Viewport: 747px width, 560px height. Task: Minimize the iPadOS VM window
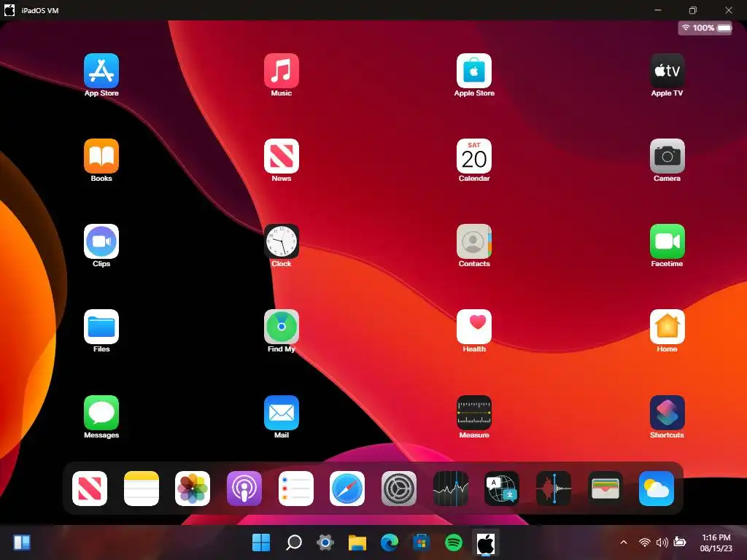[x=658, y=10]
